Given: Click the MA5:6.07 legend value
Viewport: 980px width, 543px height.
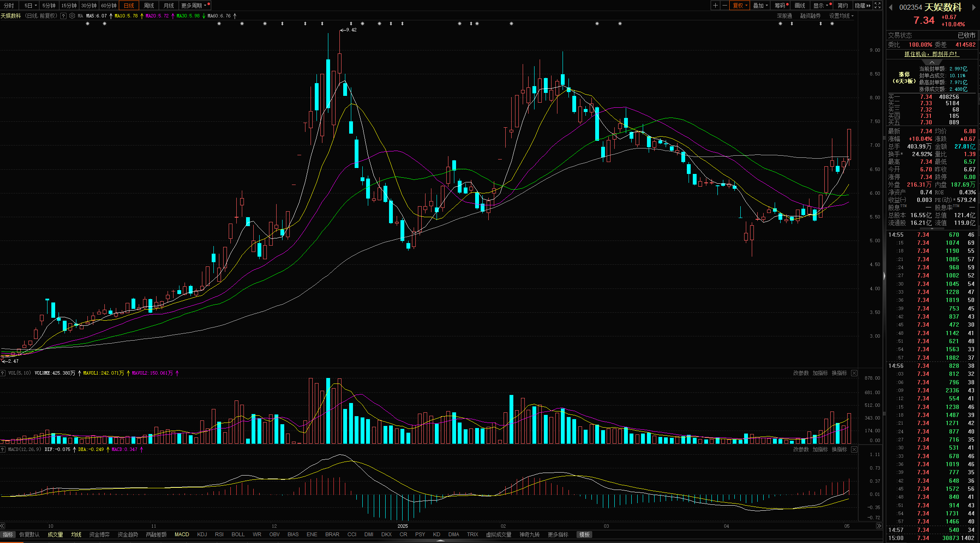Looking at the screenshot, I should pos(96,16).
